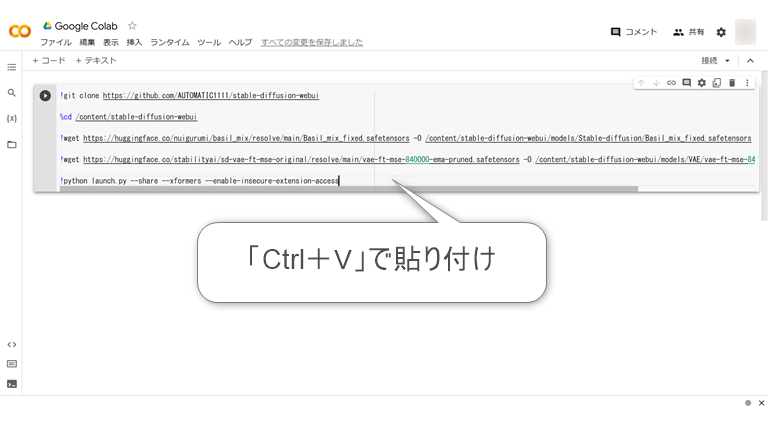Copy link to cell icon
768x423 pixels.
(672, 83)
